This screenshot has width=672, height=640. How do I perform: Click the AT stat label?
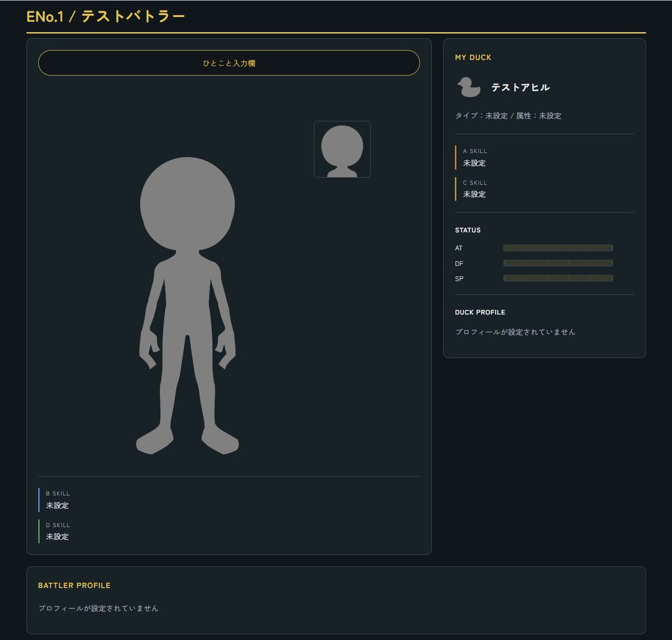pyautogui.click(x=459, y=248)
